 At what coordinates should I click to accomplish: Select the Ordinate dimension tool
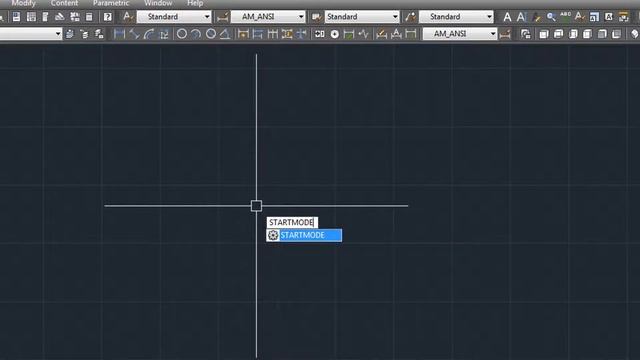(164, 34)
